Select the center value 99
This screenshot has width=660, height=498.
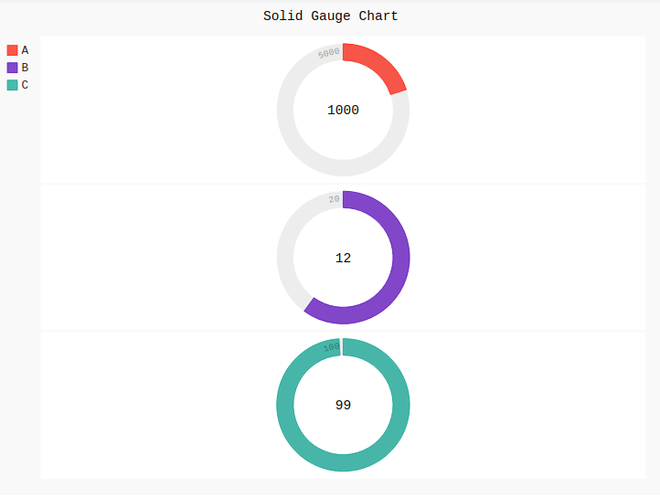pos(343,405)
